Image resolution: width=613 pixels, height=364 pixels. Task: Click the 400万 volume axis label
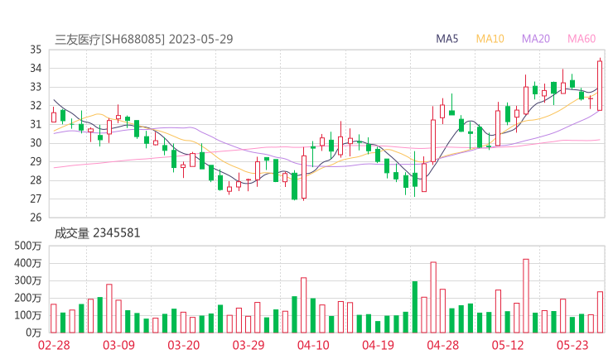point(28,263)
